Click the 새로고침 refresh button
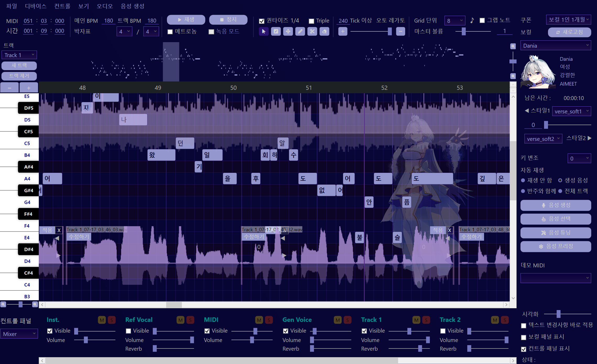This screenshot has width=597, height=364. [569, 32]
